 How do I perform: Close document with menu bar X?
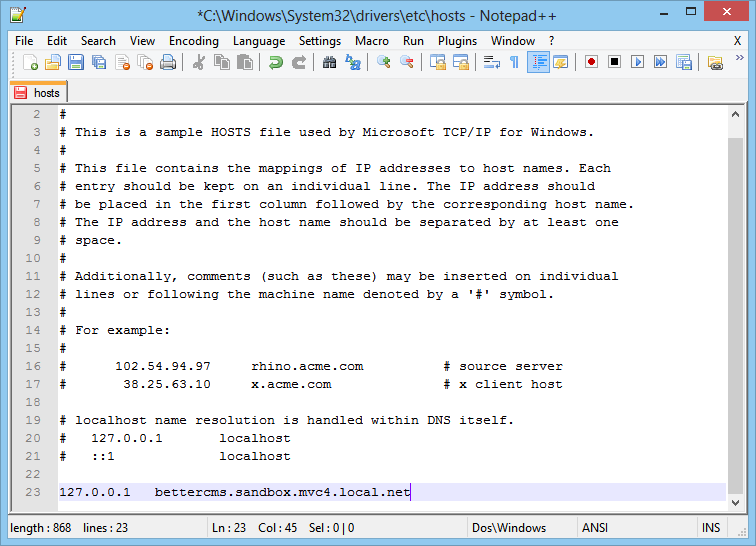pyautogui.click(x=737, y=41)
